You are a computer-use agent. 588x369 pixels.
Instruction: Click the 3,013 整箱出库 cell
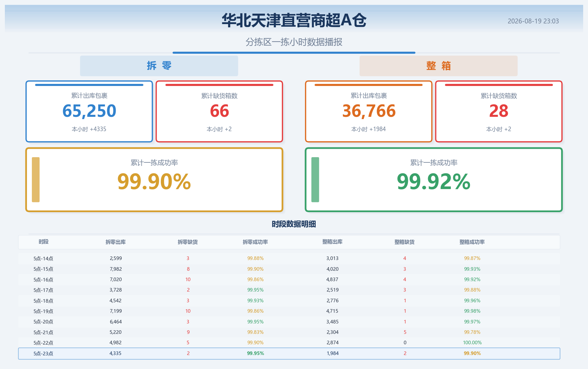click(333, 258)
